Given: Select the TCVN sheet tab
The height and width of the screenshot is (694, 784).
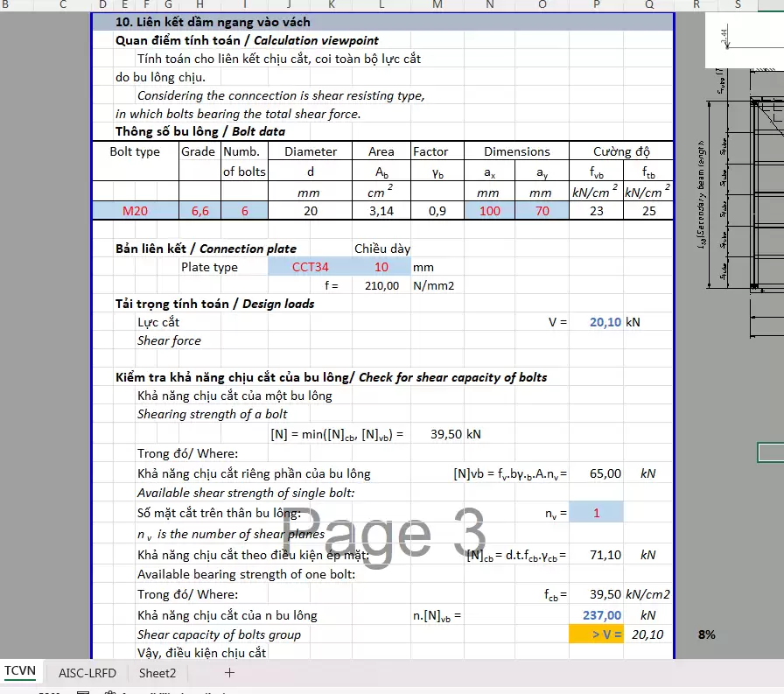Looking at the screenshot, I should [x=20, y=671].
